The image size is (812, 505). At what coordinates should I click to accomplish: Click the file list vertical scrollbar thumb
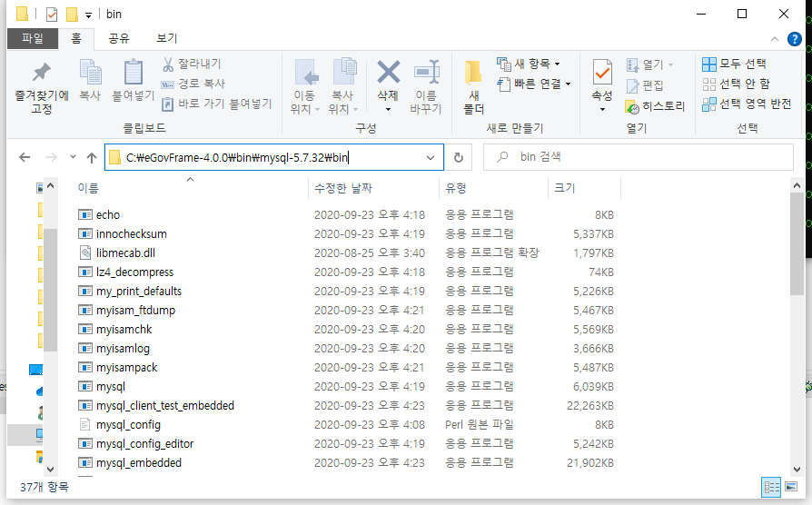tap(797, 243)
